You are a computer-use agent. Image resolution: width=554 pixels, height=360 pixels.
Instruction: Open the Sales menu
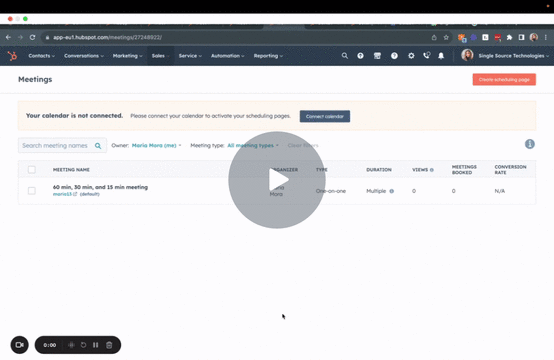point(160,56)
